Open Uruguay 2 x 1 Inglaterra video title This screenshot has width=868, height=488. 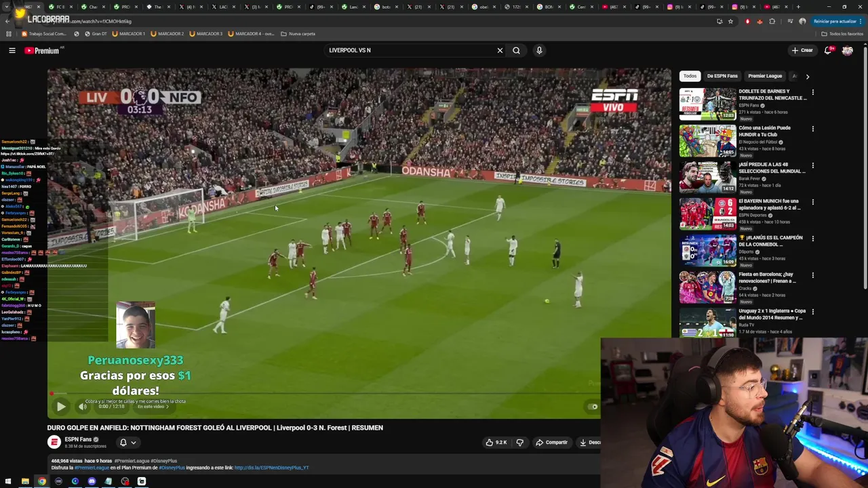click(x=772, y=314)
